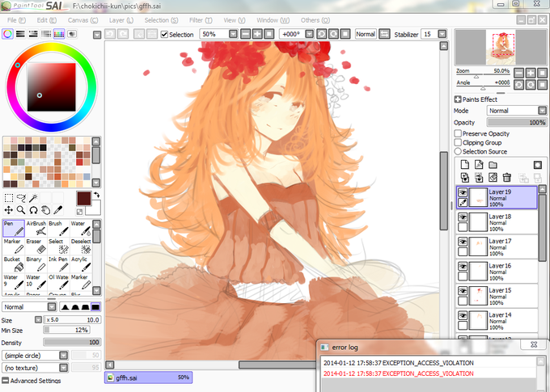Select the Binary pen tool
This screenshot has width=550, height=392.
tap(36, 264)
